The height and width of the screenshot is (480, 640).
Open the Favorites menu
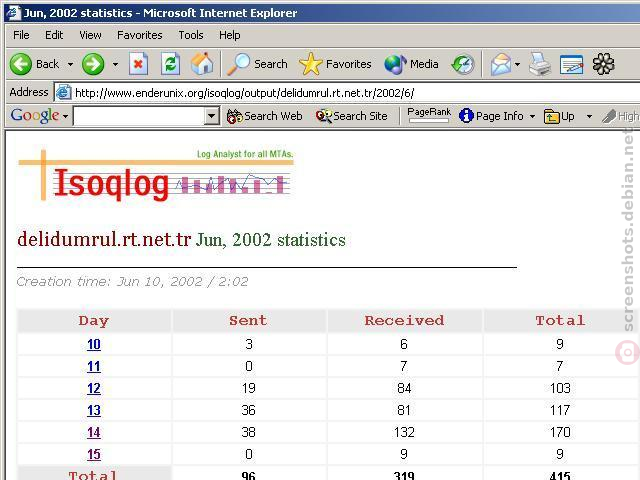(x=140, y=35)
